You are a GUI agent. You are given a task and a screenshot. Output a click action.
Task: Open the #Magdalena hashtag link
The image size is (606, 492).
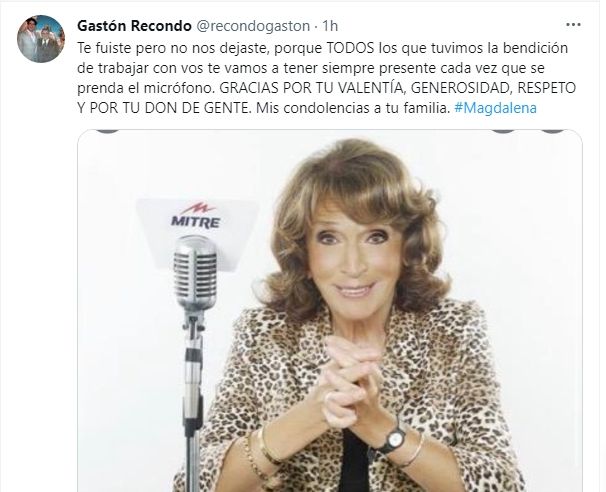(x=495, y=108)
